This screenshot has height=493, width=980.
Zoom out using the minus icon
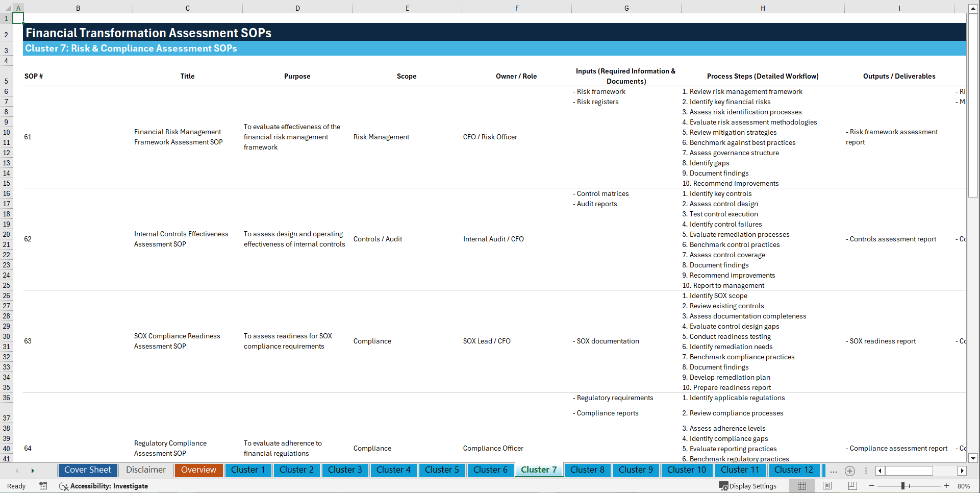[872, 486]
